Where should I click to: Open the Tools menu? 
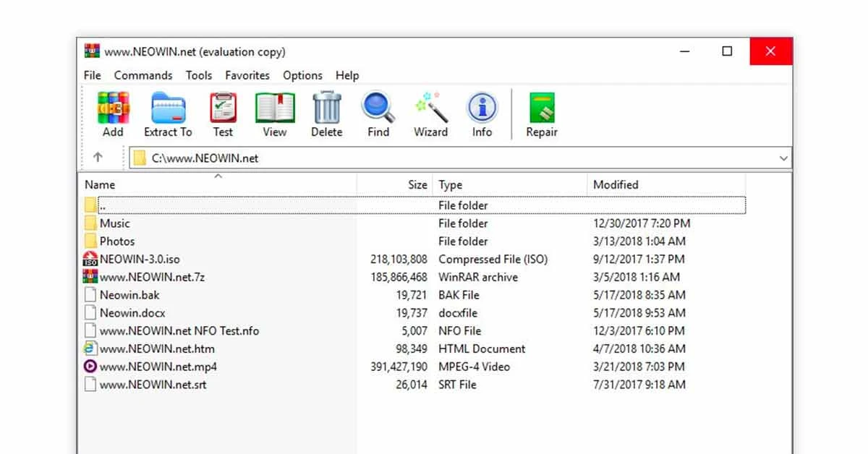coord(199,75)
